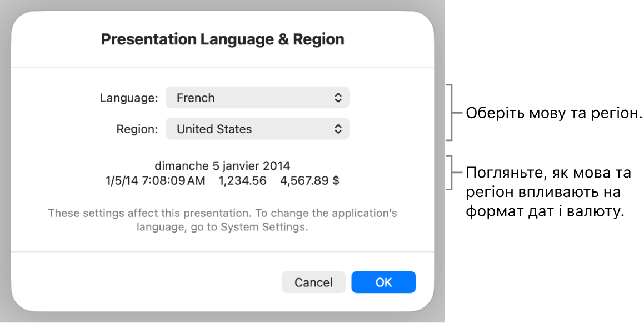Click the callout bracket beside the popup menus
644x323 pixels.
tap(453, 113)
